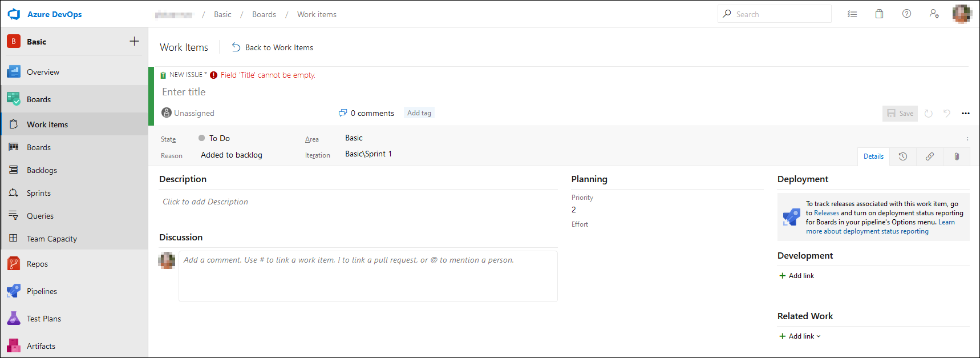The height and width of the screenshot is (358, 980).
Task: Open the more actions ellipsis menu
Action: 966,114
